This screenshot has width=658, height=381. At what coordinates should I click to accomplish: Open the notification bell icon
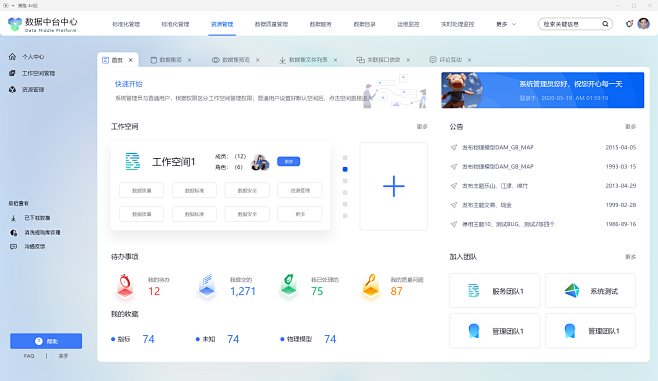pyautogui.click(x=629, y=24)
